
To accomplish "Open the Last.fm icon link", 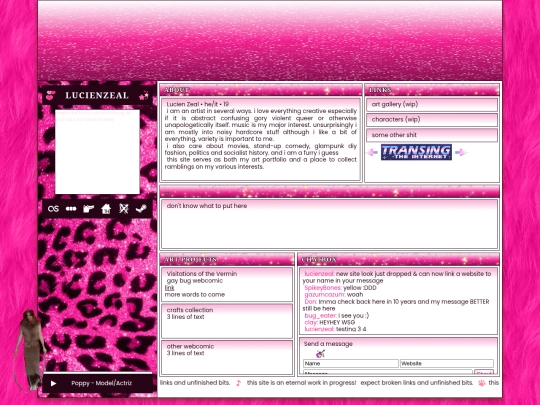I will pos(53,209).
